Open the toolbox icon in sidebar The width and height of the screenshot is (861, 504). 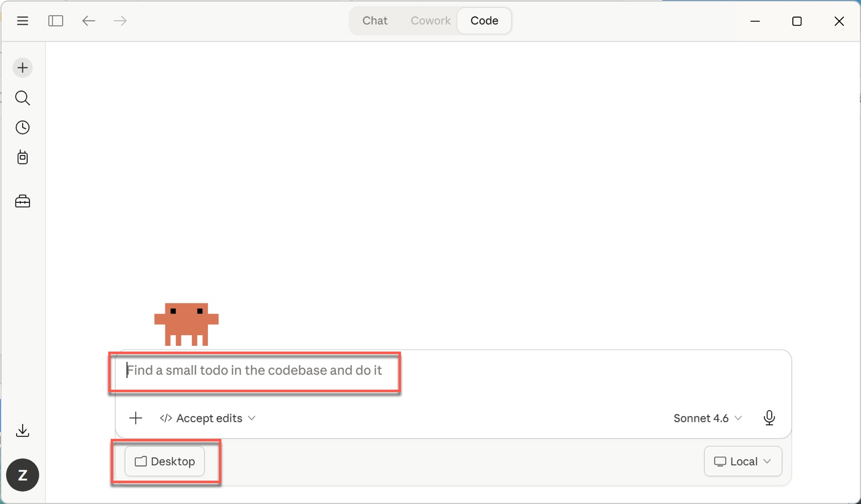(23, 201)
